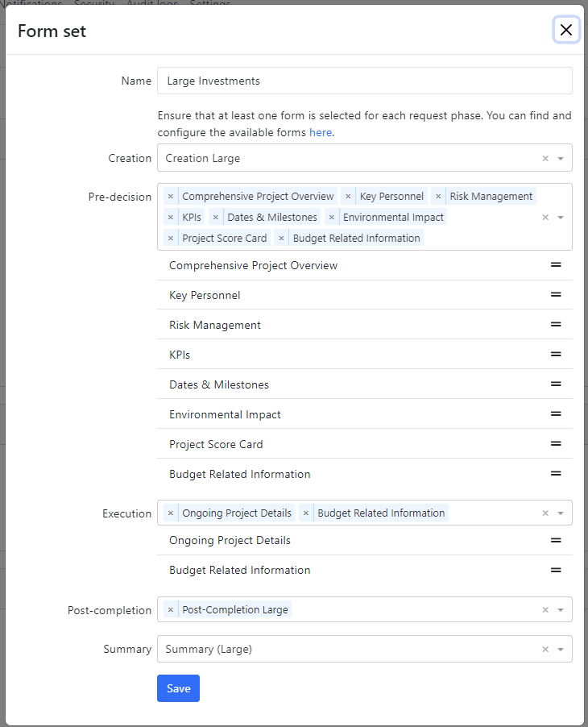The height and width of the screenshot is (727, 588).
Task: Remove KPIs tag from Pre-decision
Action: [171, 218]
